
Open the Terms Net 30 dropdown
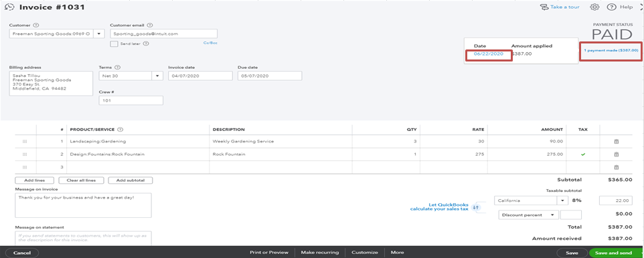158,76
